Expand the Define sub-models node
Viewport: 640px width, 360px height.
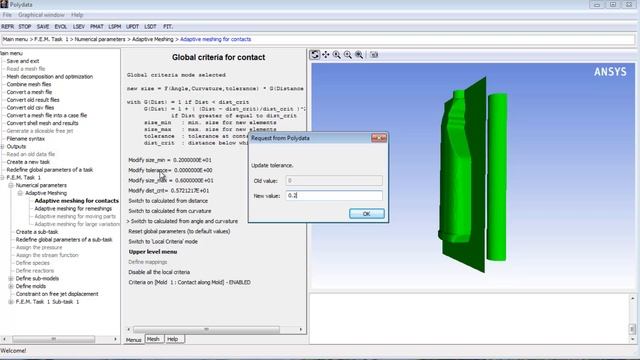pyautogui.click(x=11, y=278)
